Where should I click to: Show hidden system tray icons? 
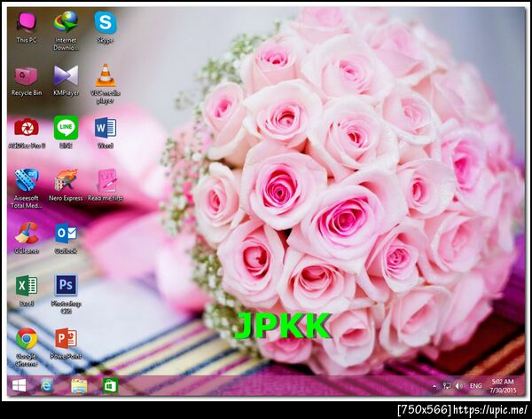[434, 386]
